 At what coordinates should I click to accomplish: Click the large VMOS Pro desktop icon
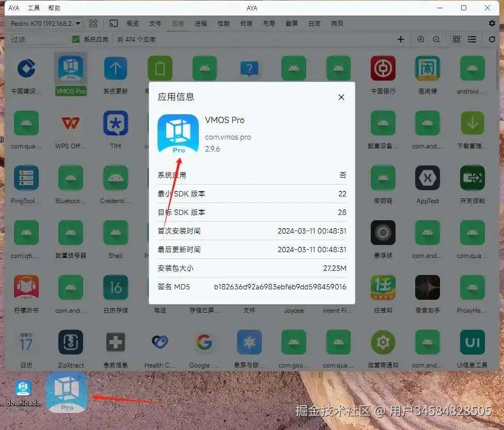(x=67, y=393)
